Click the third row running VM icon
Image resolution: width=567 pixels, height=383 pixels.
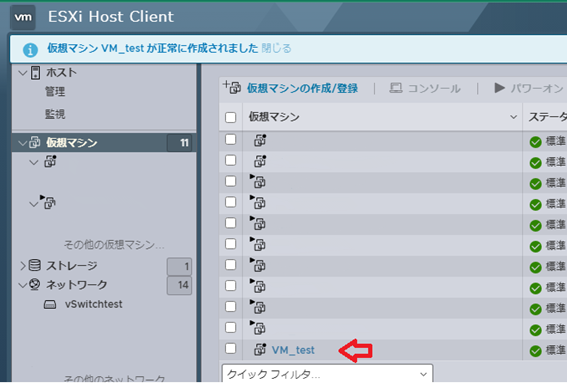coord(258,182)
